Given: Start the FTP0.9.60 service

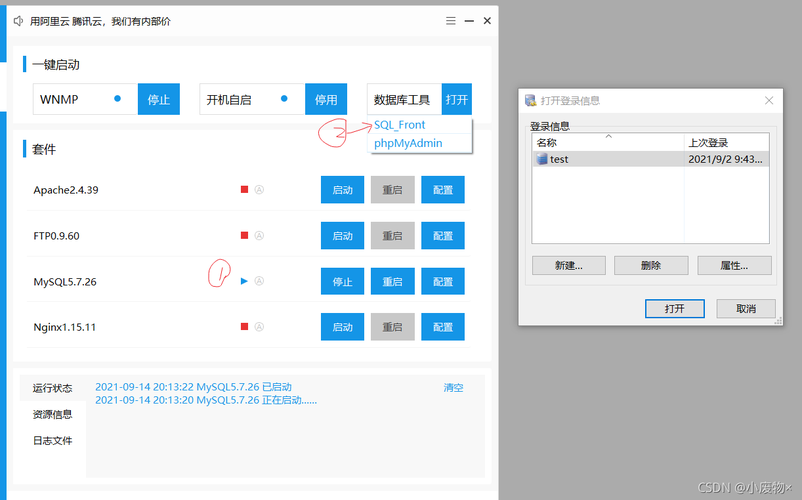Looking at the screenshot, I should click(342, 235).
